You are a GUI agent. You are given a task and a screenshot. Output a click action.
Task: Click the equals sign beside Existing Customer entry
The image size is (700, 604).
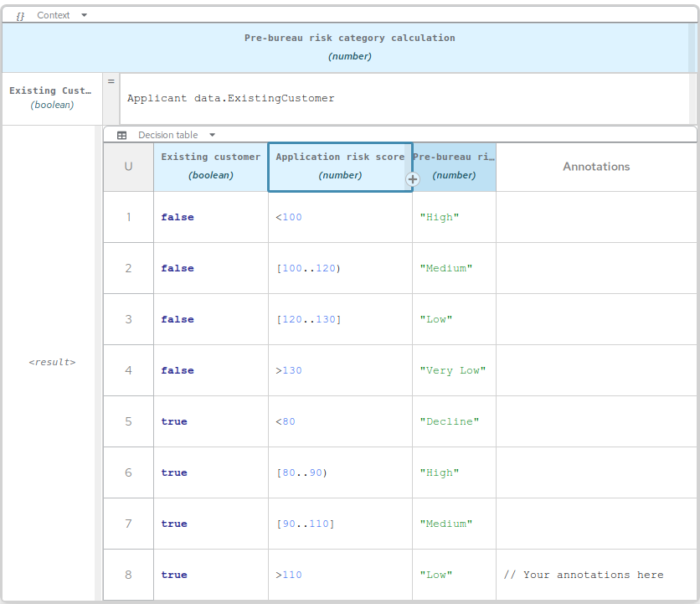(x=111, y=81)
